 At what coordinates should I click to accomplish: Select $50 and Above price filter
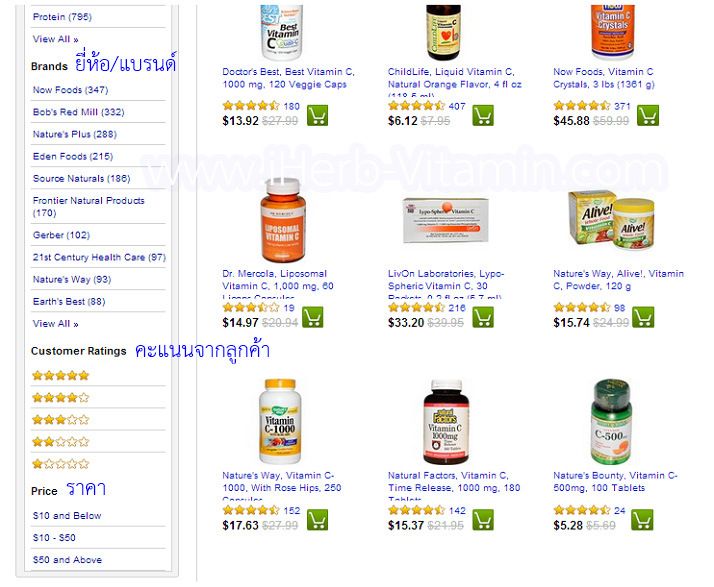coord(67,560)
